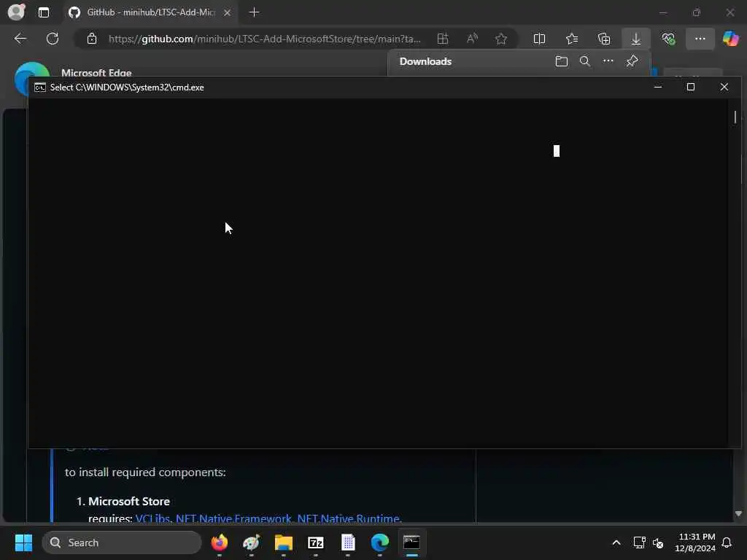
Task: Open the Favorites list
Action: 572,39
